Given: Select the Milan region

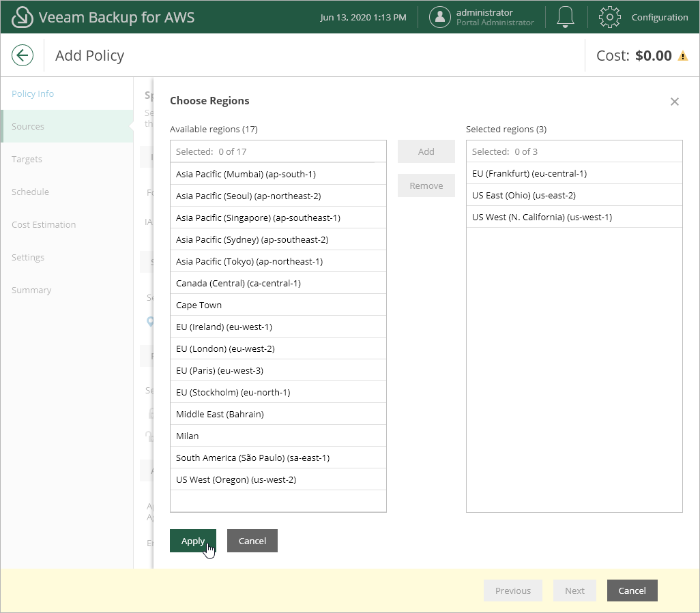Looking at the screenshot, I should click(x=278, y=436).
